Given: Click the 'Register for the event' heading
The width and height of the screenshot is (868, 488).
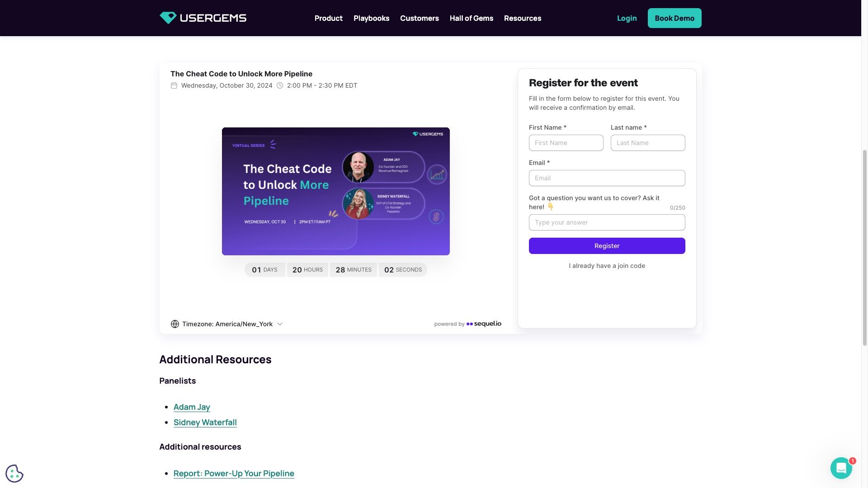Looking at the screenshot, I should click(583, 83).
